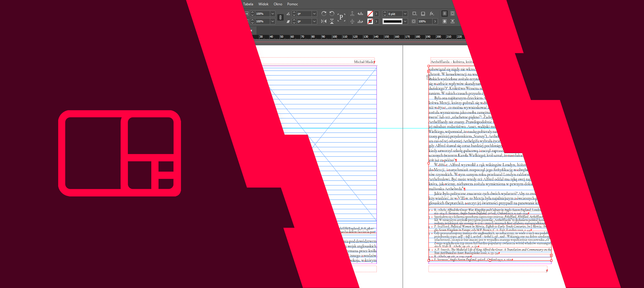Click the shear angle icon
The width and height of the screenshot is (644, 288).
288,22
